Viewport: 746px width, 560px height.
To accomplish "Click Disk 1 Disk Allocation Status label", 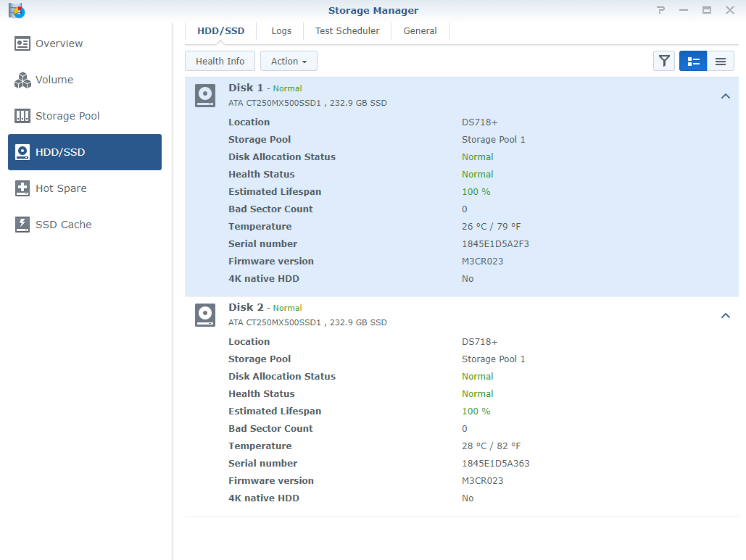I will 281,157.
